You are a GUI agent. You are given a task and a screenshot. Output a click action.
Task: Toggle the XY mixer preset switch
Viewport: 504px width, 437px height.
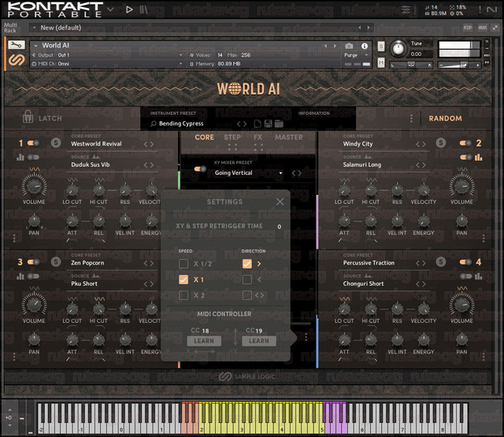click(x=200, y=169)
